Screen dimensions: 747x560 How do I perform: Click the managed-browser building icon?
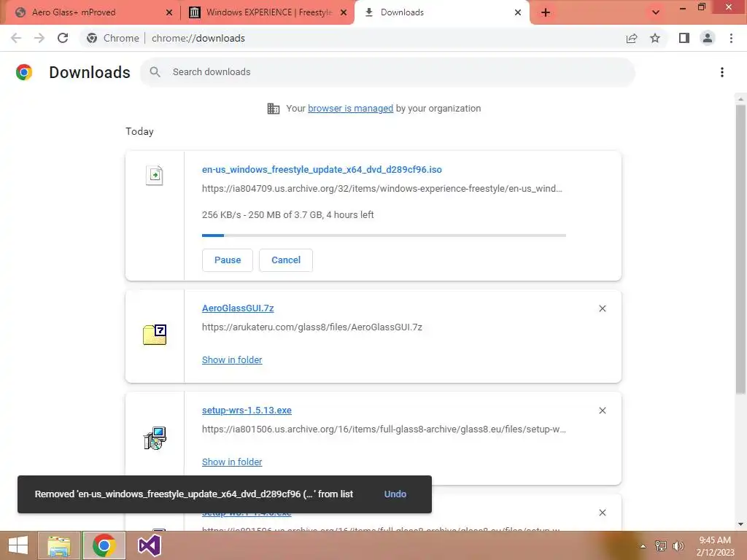point(274,109)
